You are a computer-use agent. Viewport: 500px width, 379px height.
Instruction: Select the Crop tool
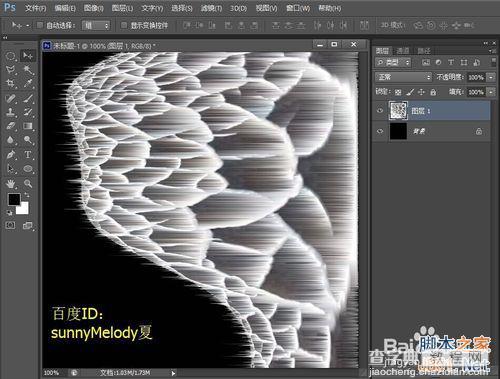coord(11,83)
